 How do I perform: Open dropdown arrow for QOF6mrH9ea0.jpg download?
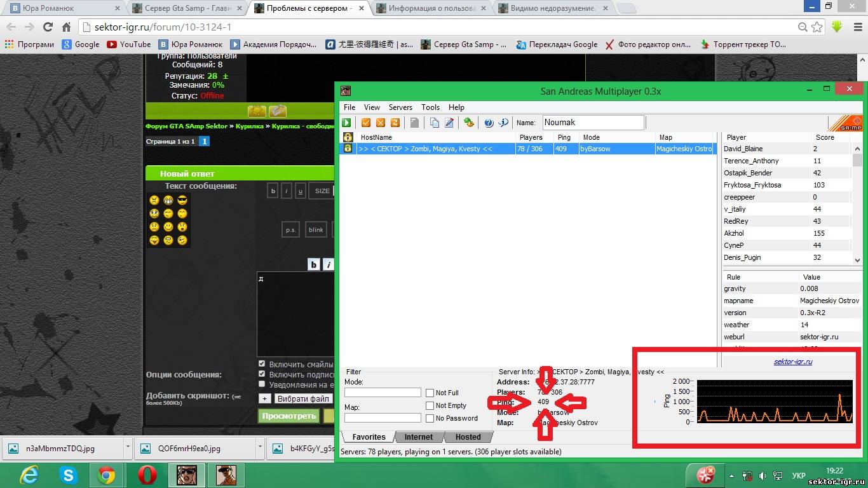[260, 447]
